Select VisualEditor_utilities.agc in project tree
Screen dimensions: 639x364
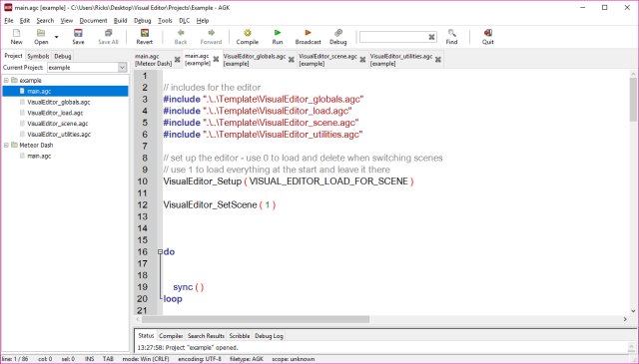click(x=59, y=134)
